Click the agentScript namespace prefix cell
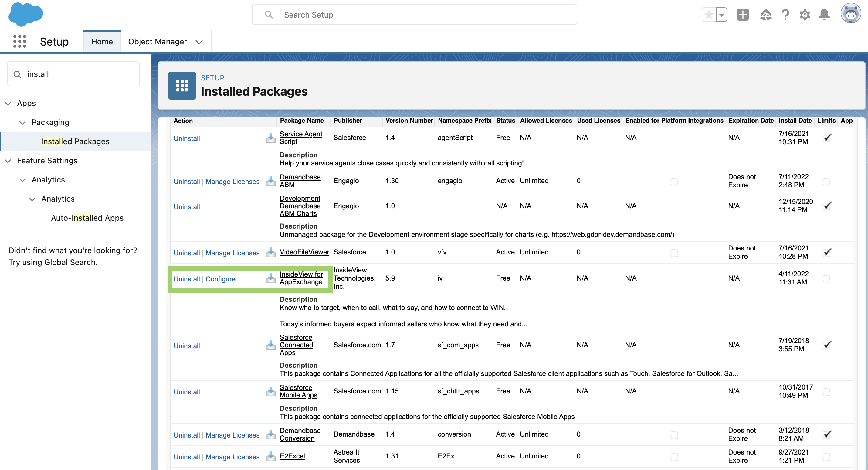The height and width of the screenshot is (470, 868). pos(455,138)
